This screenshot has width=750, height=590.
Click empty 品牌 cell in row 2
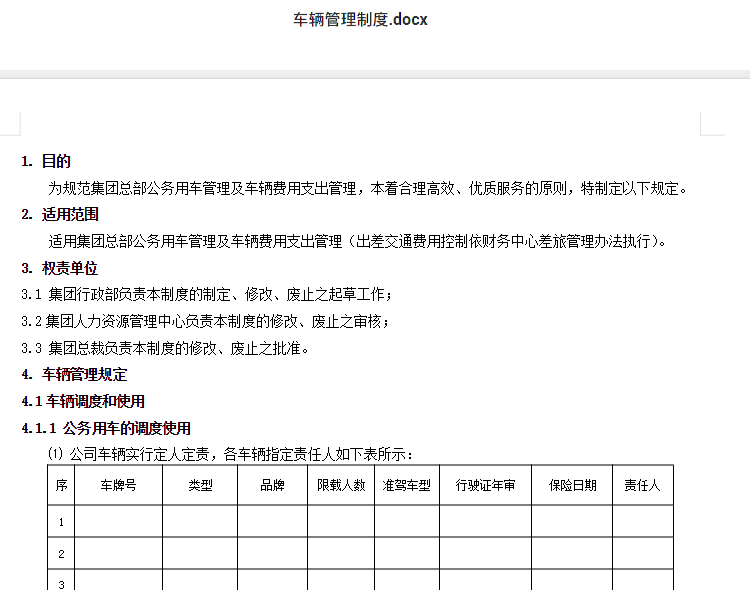click(x=272, y=553)
